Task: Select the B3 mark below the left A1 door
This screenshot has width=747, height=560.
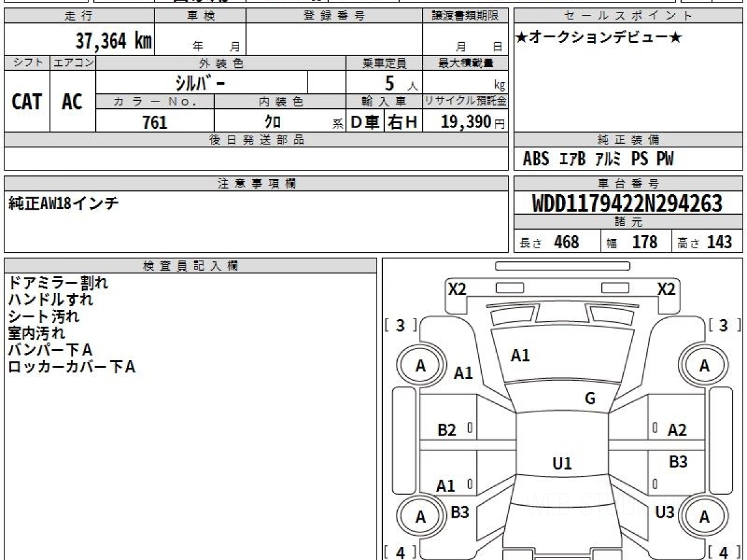Action: (459, 512)
